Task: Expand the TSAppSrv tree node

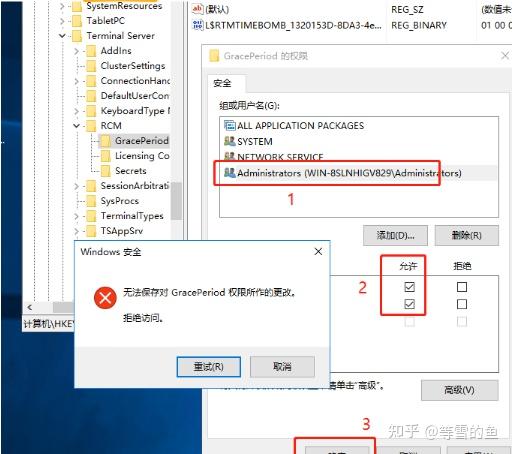Action: tap(76, 231)
